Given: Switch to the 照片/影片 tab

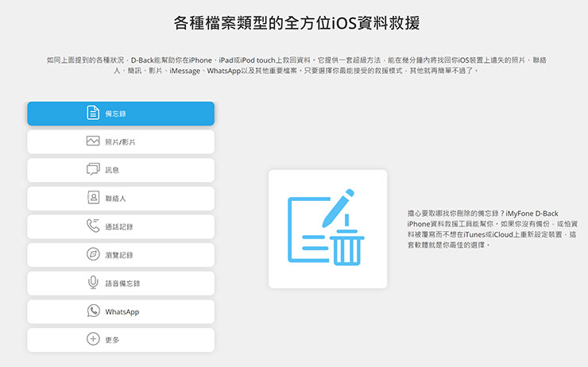Looking at the screenshot, I should (x=120, y=142).
